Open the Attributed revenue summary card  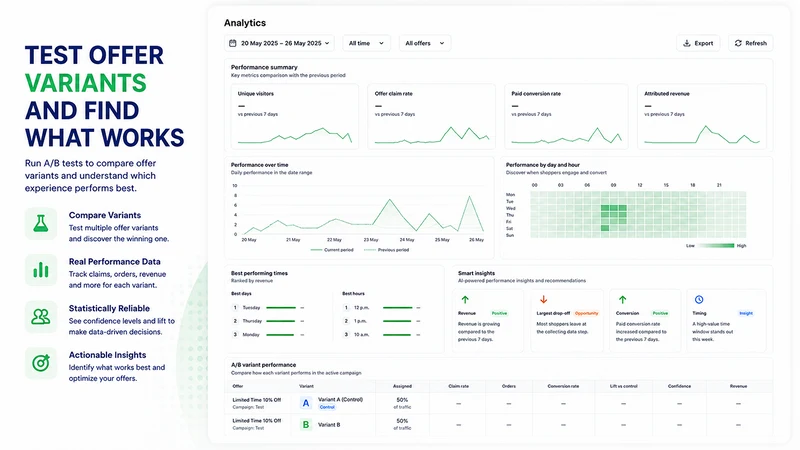coord(702,117)
